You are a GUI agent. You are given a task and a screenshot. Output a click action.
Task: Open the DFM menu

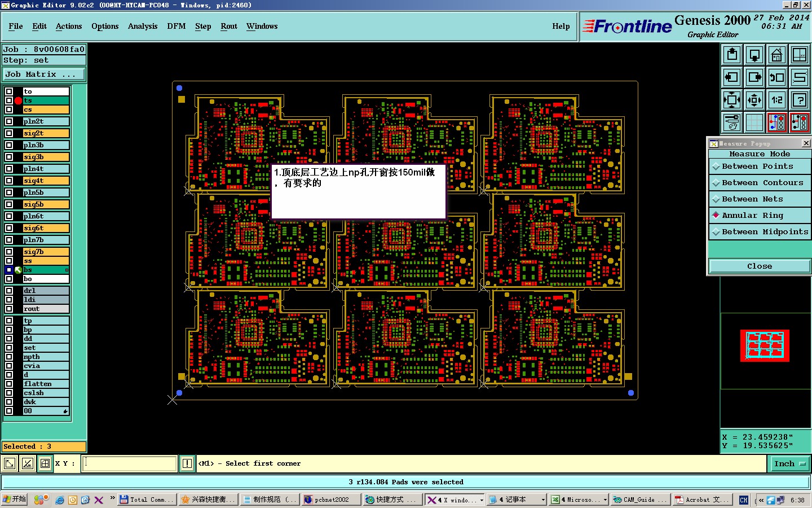click(176, 27)
